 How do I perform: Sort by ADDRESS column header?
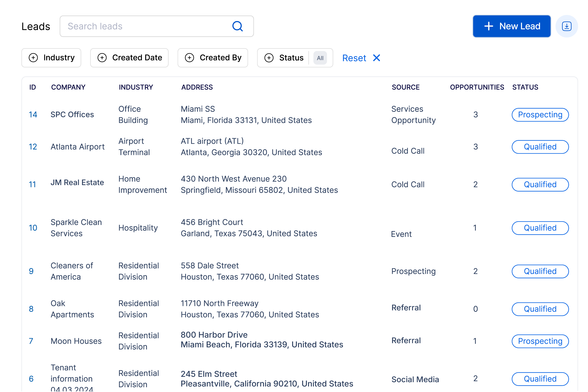click(x=197, y=87)
